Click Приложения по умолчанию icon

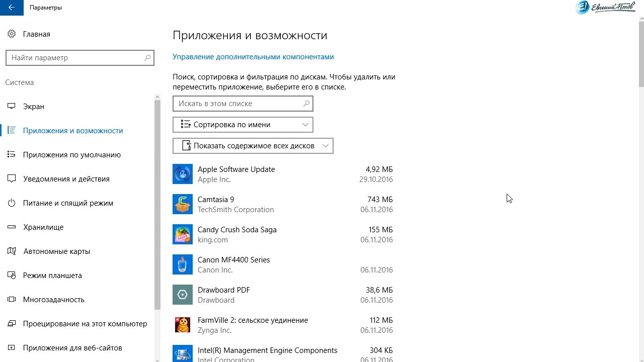[x=12, y=155]
